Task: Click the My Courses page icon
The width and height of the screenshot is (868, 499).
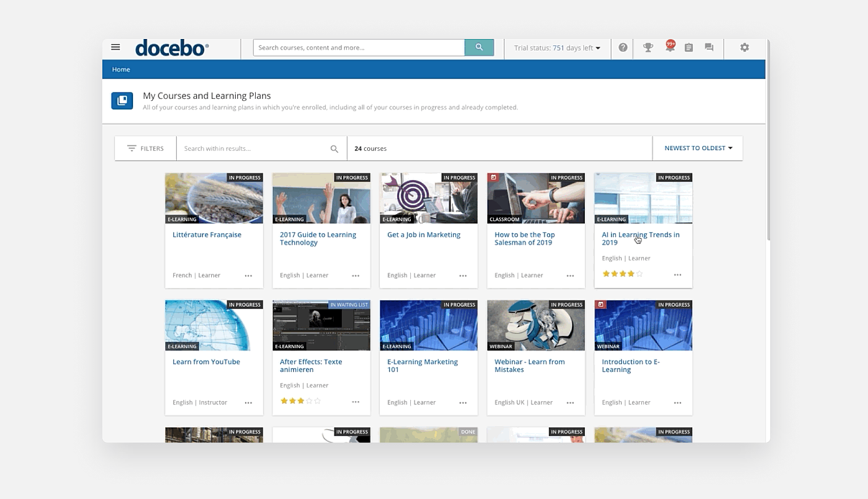Action: pyautogui.click(x=122, y=100)
